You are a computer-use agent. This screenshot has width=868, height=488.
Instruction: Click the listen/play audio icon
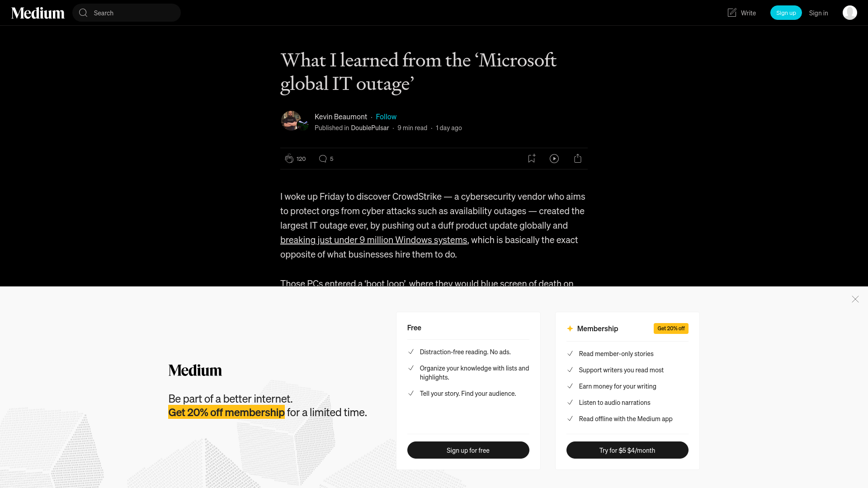[554, 158]
